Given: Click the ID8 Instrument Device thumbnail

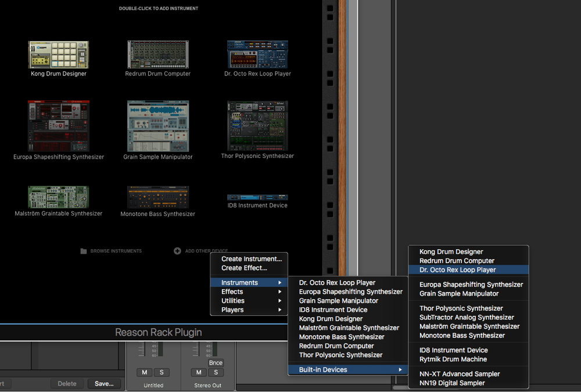Looking at the screenshot, I should [257, 197].
